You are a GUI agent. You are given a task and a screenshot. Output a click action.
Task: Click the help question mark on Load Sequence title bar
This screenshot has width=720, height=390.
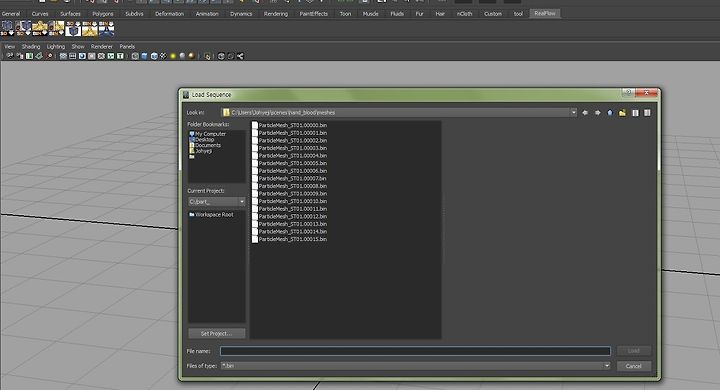628,92
